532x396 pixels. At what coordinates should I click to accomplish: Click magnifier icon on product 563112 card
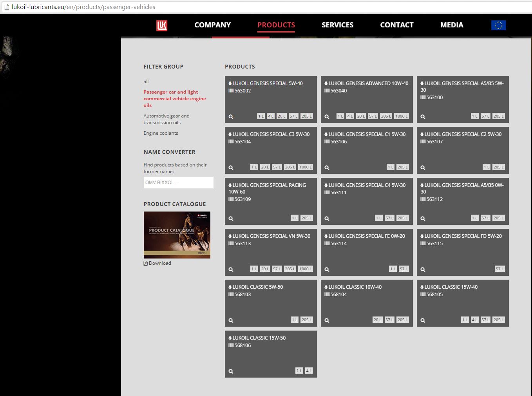pyautogui.click(x=423, y=219)
